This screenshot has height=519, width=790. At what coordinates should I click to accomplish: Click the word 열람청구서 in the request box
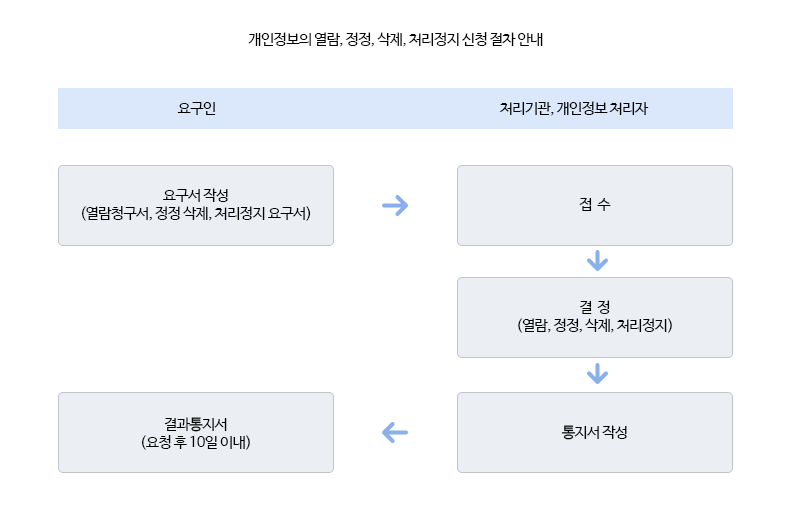point(117,213)
